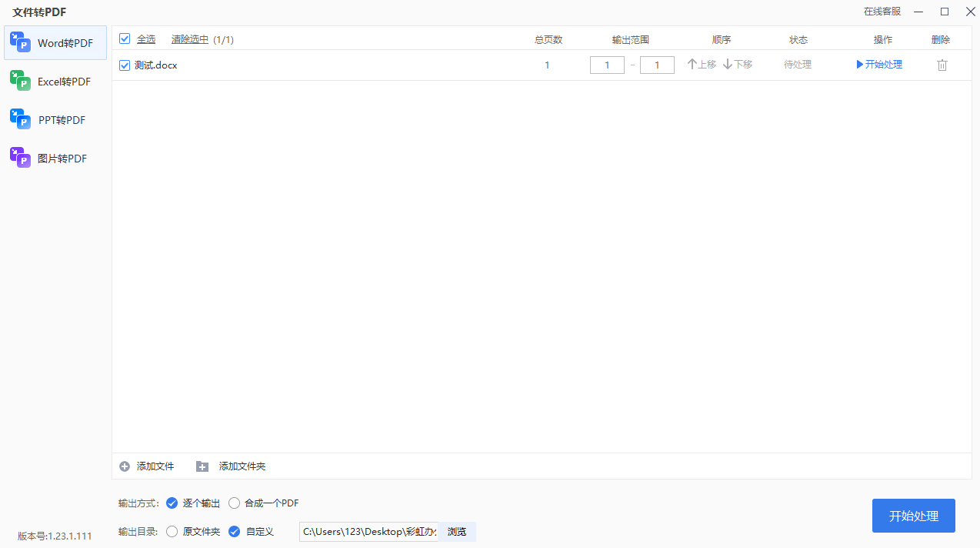The width and height of the screenshot is (980, 548).
Task: Click 开始处理 link in file row
Action: [884, 65]
